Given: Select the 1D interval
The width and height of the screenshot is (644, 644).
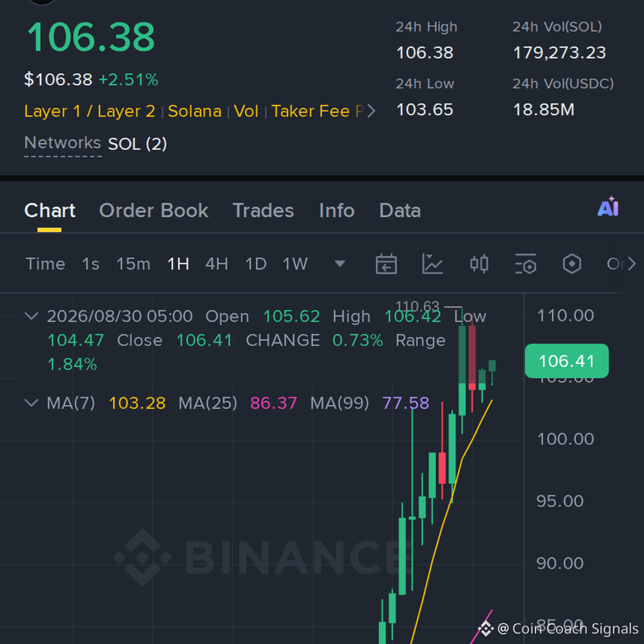Looking at the screenshot, I should [256, 264].
